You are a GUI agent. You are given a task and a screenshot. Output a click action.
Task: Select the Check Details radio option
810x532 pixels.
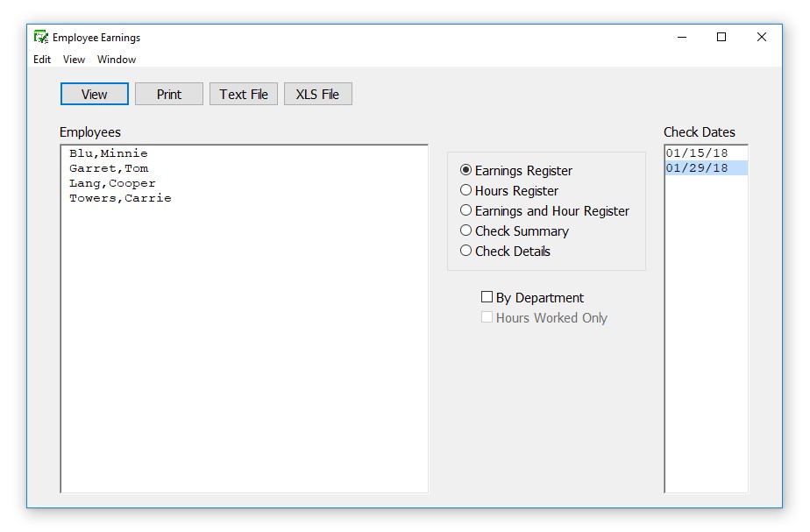click(466, 251)
